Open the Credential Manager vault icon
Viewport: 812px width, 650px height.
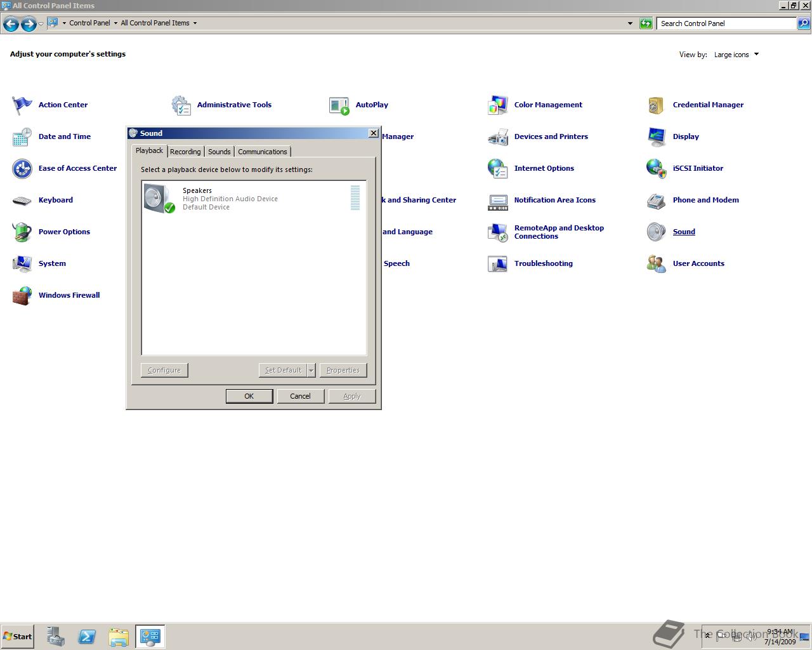[656, 105]
